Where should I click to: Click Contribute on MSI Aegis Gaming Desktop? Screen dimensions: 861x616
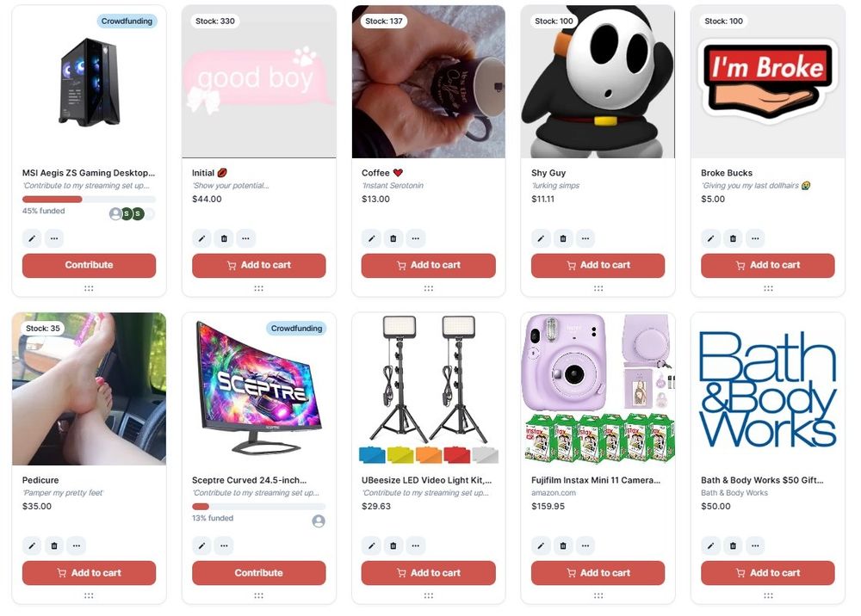(89, 265)
